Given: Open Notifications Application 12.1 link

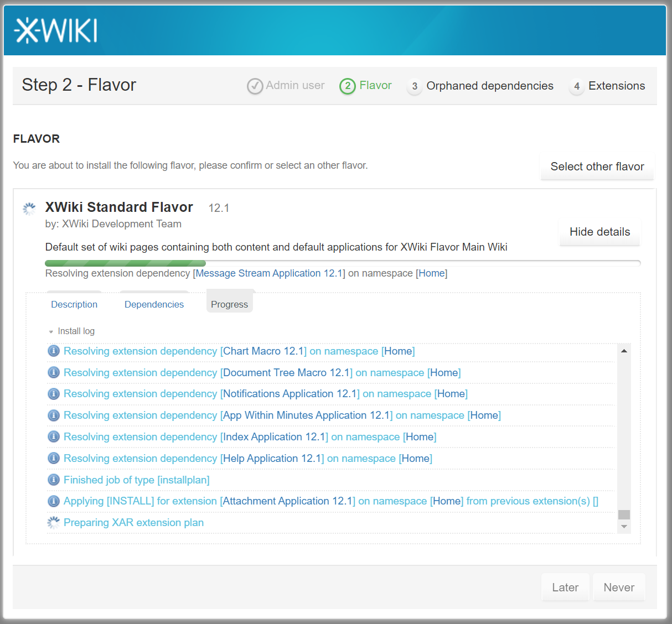Looking at the screenshot, I should [x=290, y=394].
